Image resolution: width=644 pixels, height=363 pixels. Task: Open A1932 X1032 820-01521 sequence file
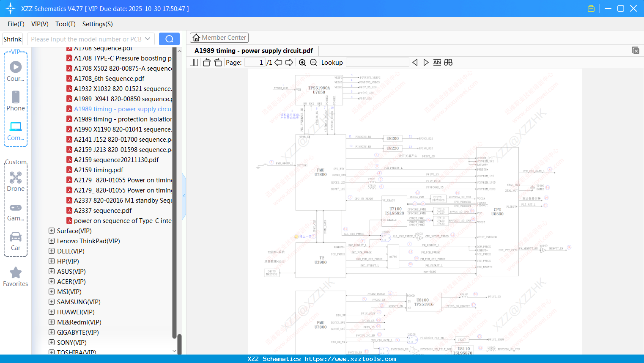click(x=123, y=88)
